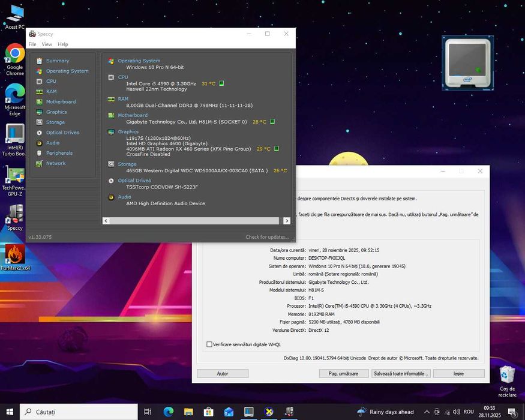Click the Intel Turbo Boost monitor gadget
The height and width of the screenshot is (420, 525).
point(467,63)
